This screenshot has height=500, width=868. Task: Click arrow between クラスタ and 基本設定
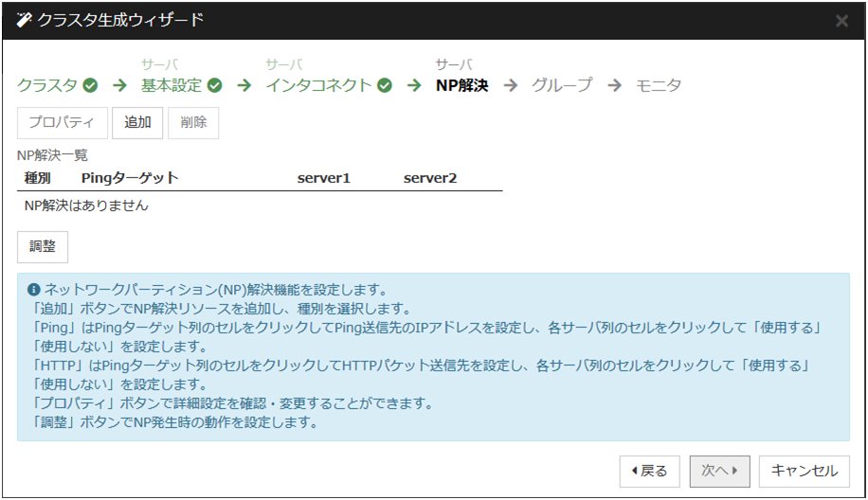[119, 85]
